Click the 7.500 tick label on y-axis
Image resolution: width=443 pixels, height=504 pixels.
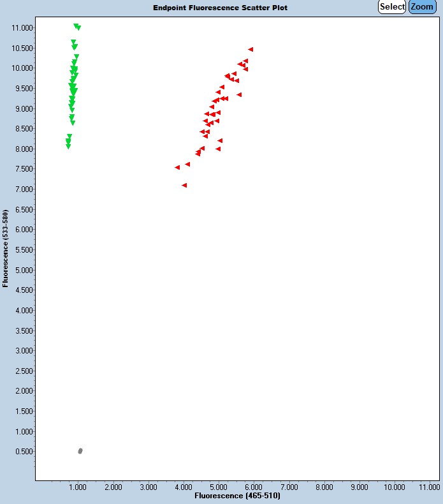click(x=23, y=169)
